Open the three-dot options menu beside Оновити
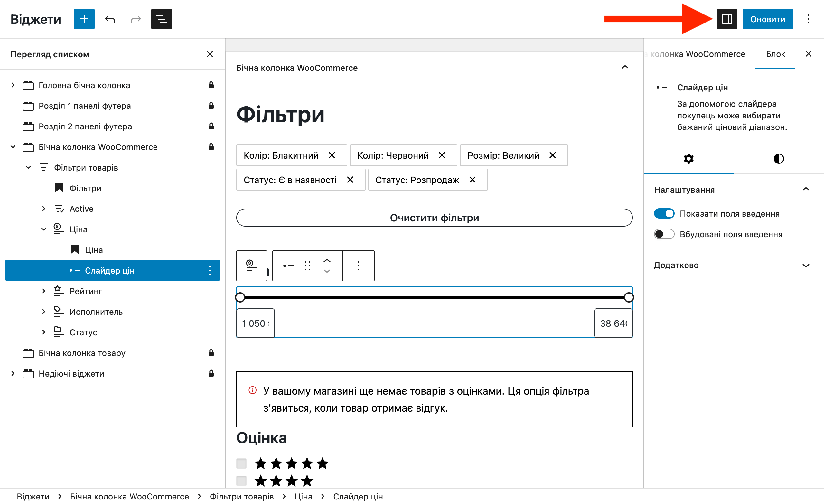824x504 pixels. 808,19
